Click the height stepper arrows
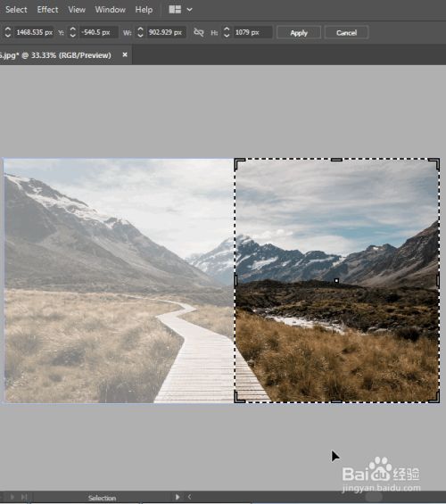 pyautogui.click(x=227, y=32)
